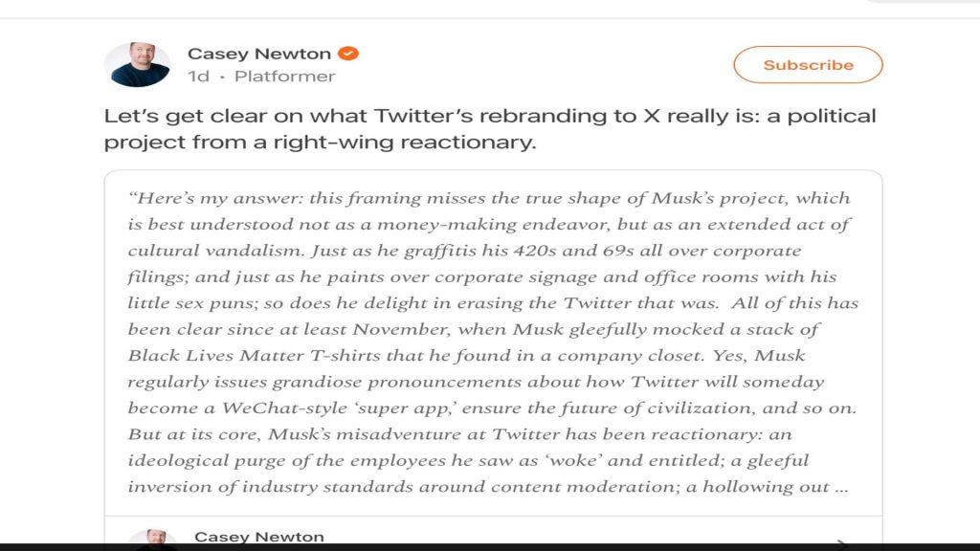Click Casey Newton's profile avatar photo
The height and width of the screenshot is (551, 980).
[x=137, y=65]
